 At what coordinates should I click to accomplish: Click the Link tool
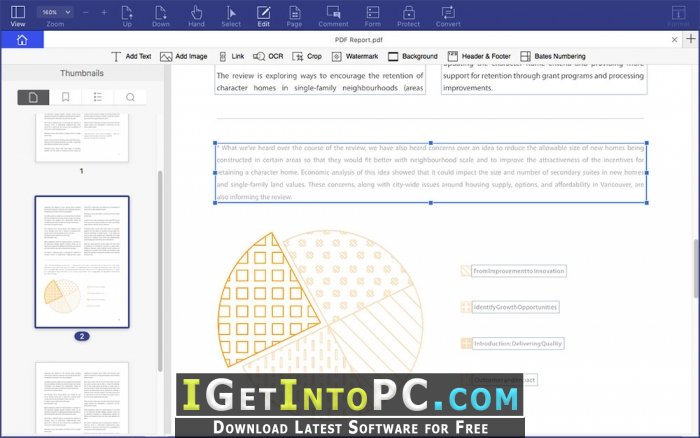click(x=231, y=56)
